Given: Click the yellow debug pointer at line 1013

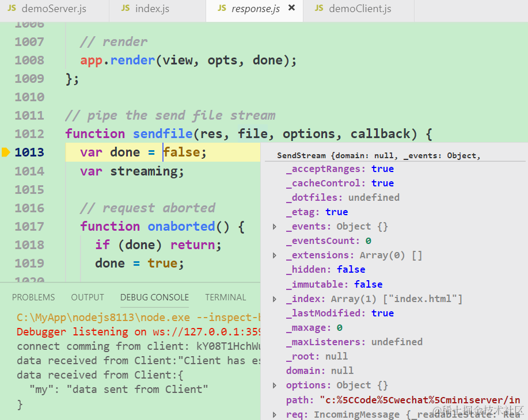Looking at the screenshot, I should point(6,152).
